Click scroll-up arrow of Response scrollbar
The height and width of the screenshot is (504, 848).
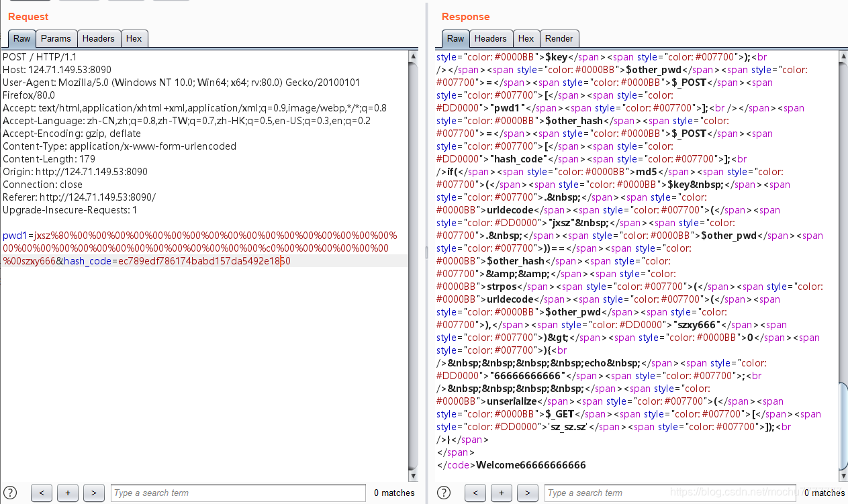pos(843,57)
